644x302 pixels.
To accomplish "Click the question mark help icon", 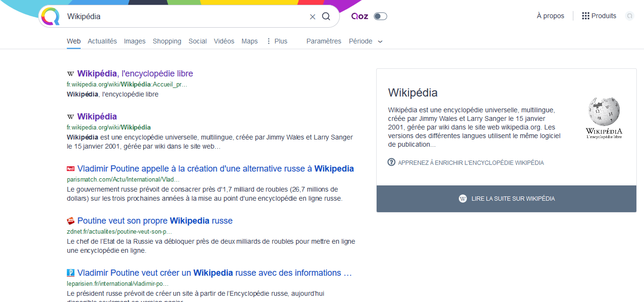I will pos(391,162).
